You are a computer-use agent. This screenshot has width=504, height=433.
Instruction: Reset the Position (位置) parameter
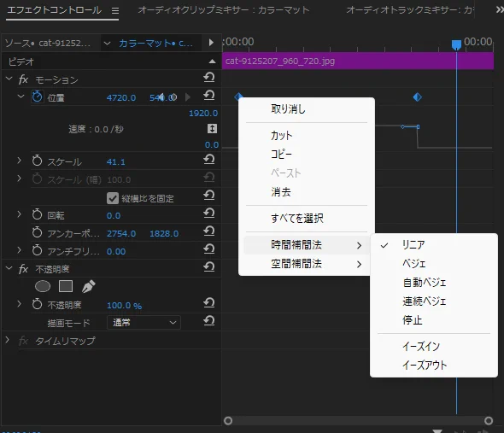[x=209, y=95]
